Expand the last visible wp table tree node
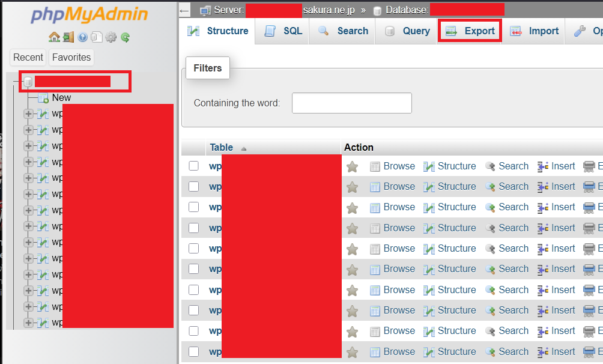This screenshot has height=364, width=603. point(28,323)
